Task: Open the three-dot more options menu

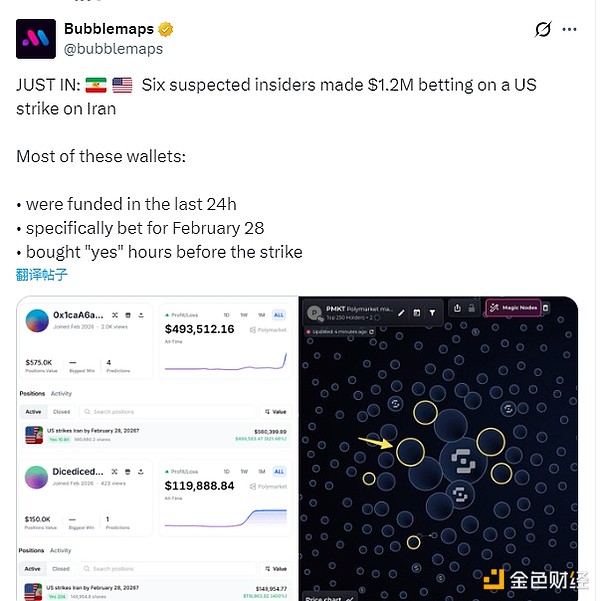Action: tap(569, 29)
